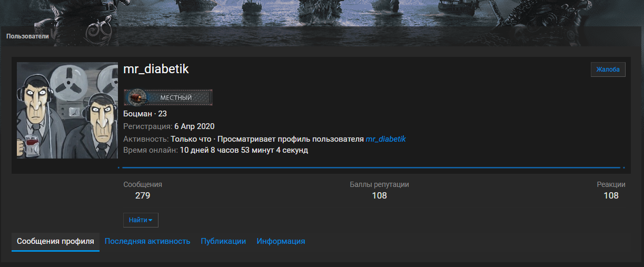The width and height of the screenshot is (644, 267).
Task: Click the Жалоба report button
Action: (608, 69)
